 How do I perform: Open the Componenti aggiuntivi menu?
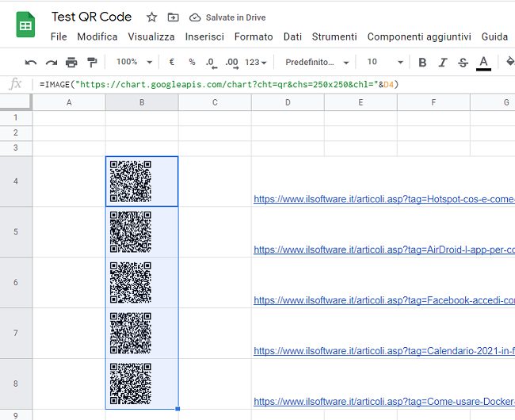(x=419, y=36)
